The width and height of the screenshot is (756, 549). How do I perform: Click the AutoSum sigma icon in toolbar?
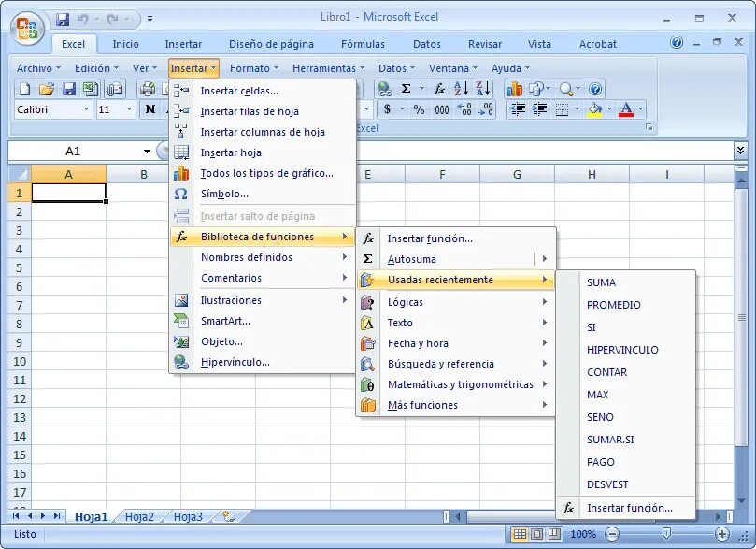click(x=406, y=89)
